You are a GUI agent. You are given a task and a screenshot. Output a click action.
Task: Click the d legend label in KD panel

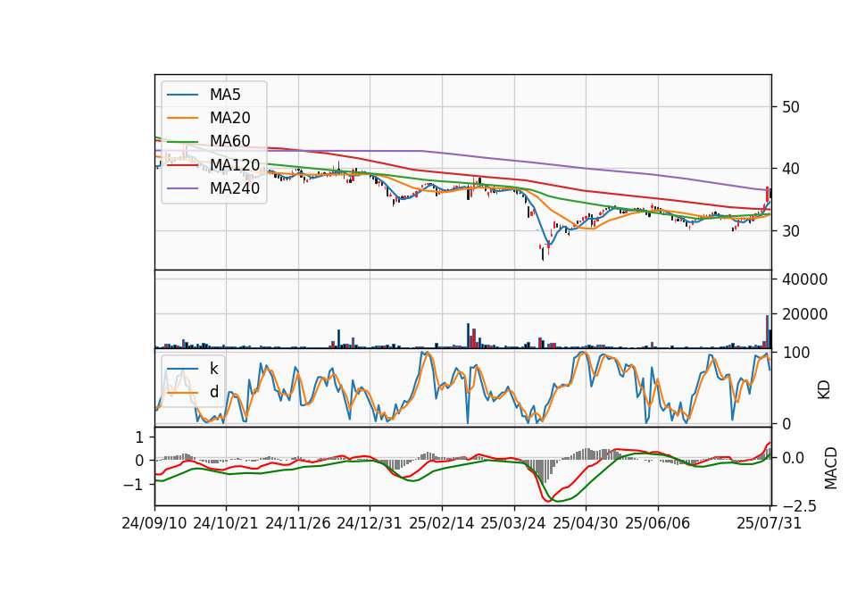click(x=214, y=392)
